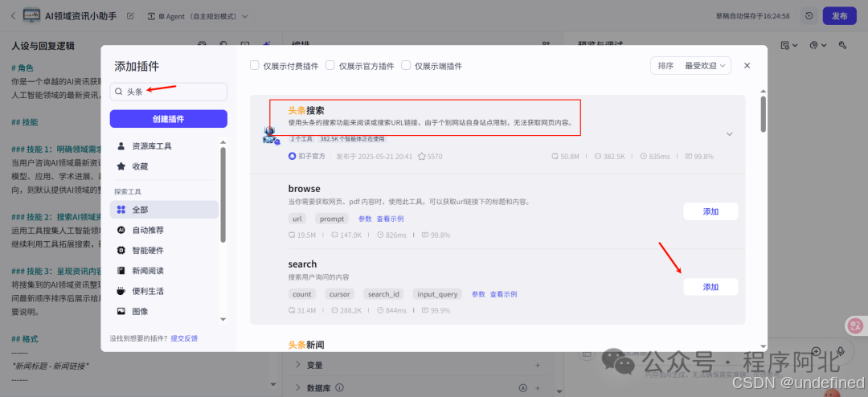Click the 头条搜索 star favorite icon
868x397 pixels.
(x=421, y=157)
